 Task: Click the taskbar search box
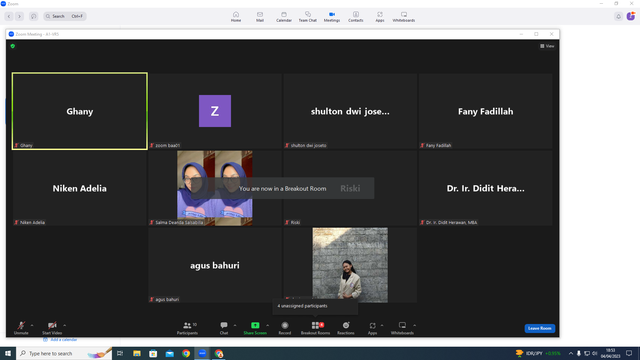click(64, 353)
